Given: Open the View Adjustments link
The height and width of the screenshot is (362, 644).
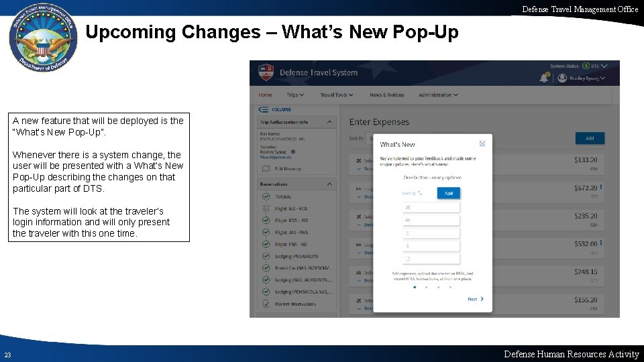Looking at the screenshot, I should [276, 157].
